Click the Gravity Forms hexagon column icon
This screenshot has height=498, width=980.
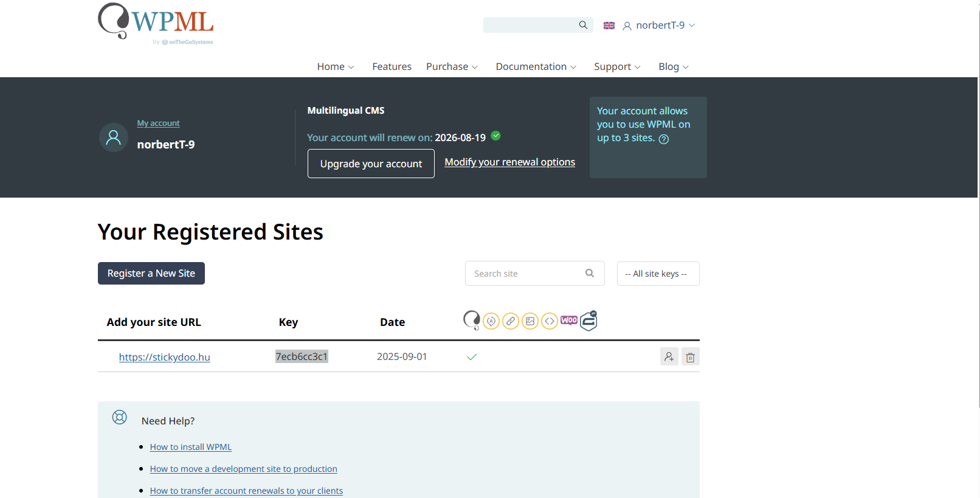tap(588, 320)
